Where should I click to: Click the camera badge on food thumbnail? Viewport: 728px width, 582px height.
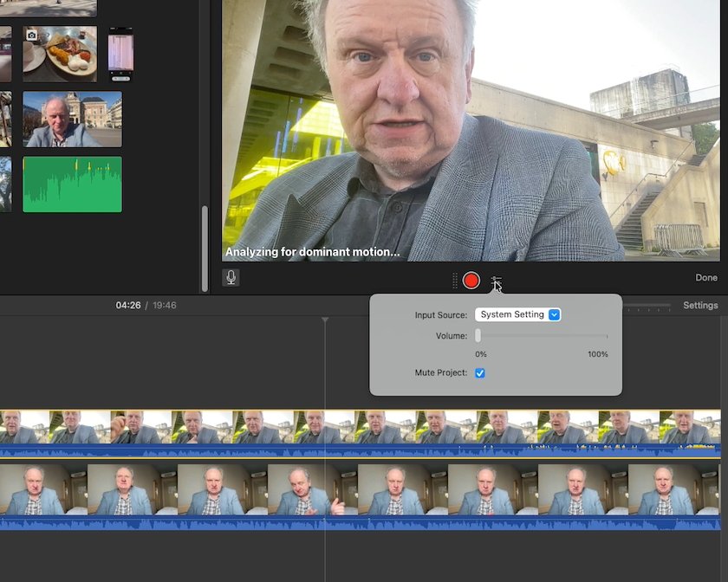coord(32,36)
